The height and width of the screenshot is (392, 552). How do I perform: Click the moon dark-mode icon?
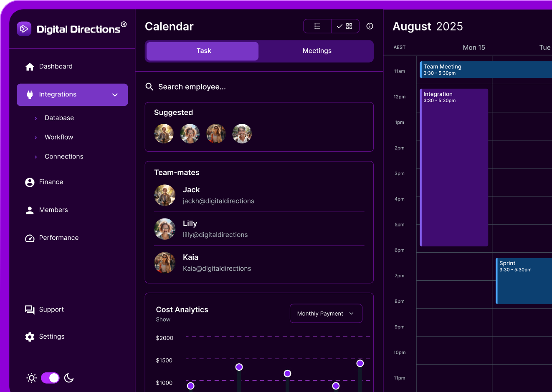69,378
